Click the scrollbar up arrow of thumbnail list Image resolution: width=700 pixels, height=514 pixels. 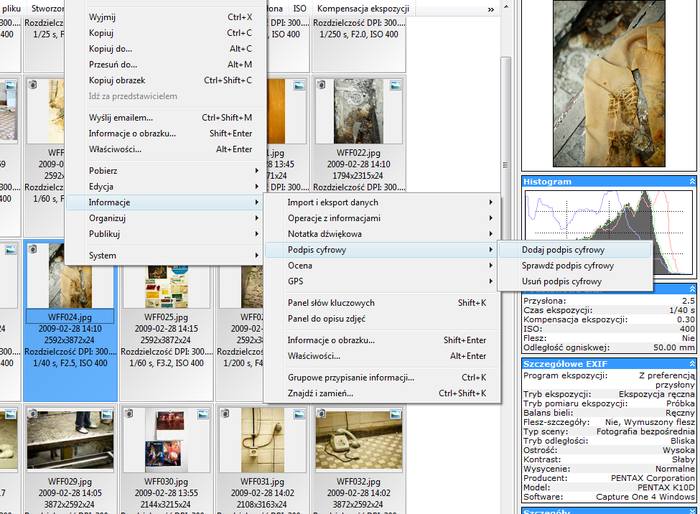(505, 6)
